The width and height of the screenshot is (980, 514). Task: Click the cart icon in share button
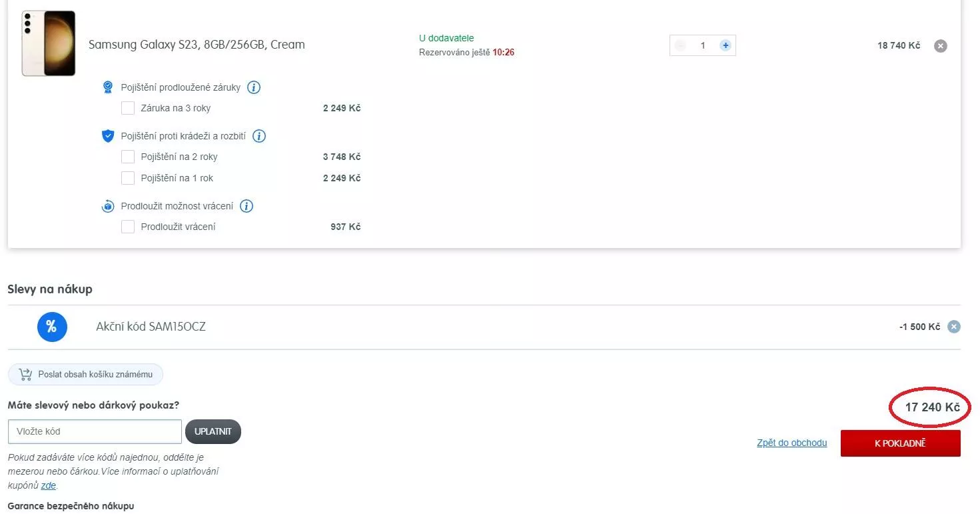[25, 375]
